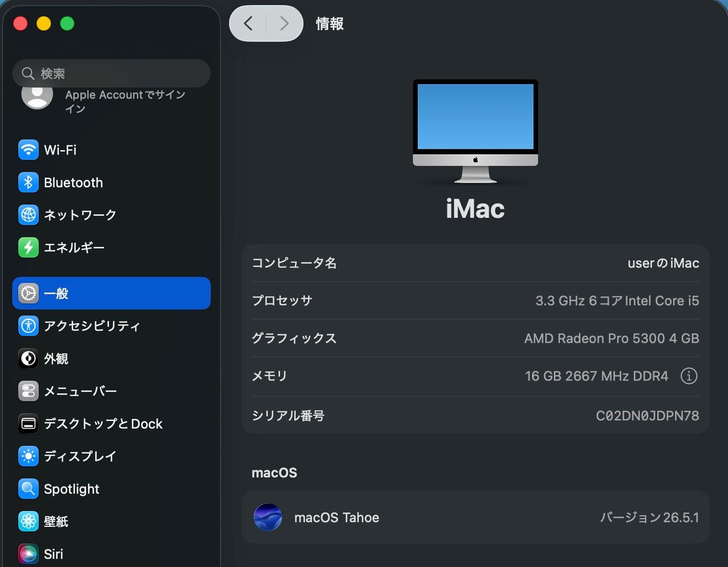
Task: Open the アクセシビリティ sidebar label
Action: pyautogui.click(x=92, y=326)
